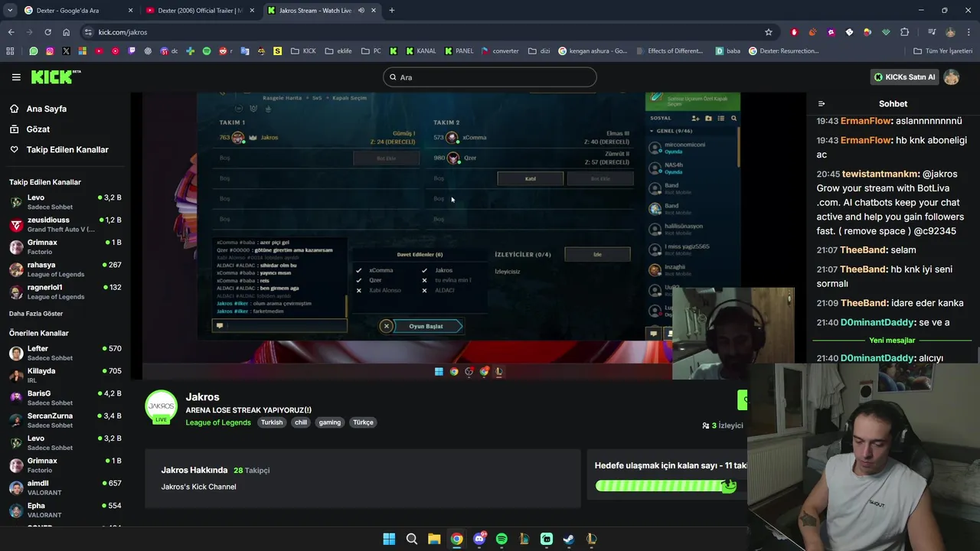
Task: Open League of Legends category link
Action: [218, 422]
